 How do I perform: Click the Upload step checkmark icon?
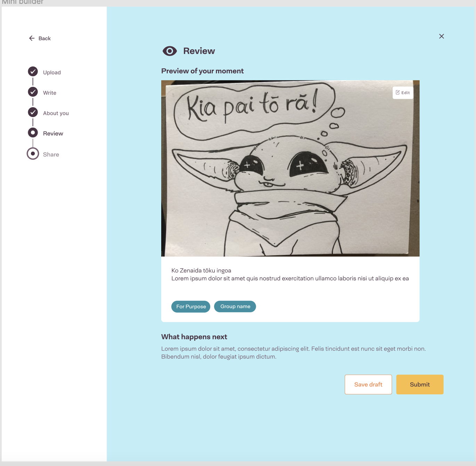33,72
